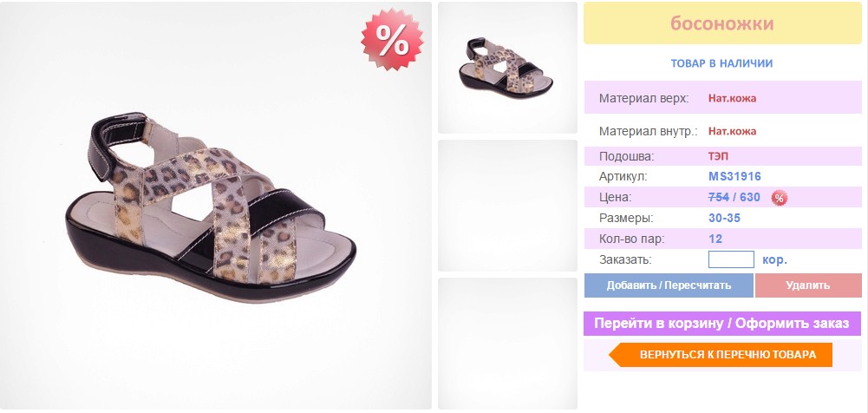
Task: Click the small percent icon next to price
Action: [x=780, y=198]
